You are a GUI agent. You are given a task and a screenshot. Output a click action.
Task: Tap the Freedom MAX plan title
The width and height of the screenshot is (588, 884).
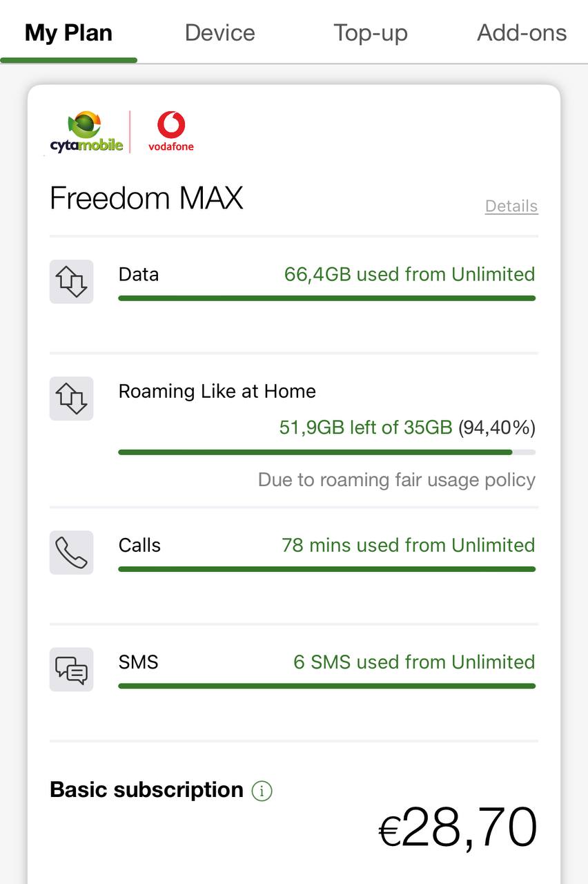(146, 198)
